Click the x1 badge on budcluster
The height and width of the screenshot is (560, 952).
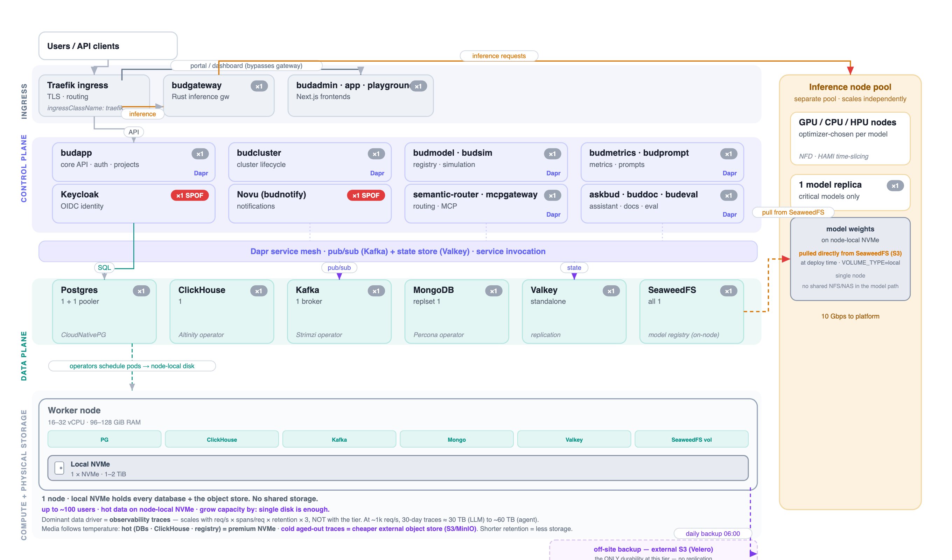click(376, 154)
